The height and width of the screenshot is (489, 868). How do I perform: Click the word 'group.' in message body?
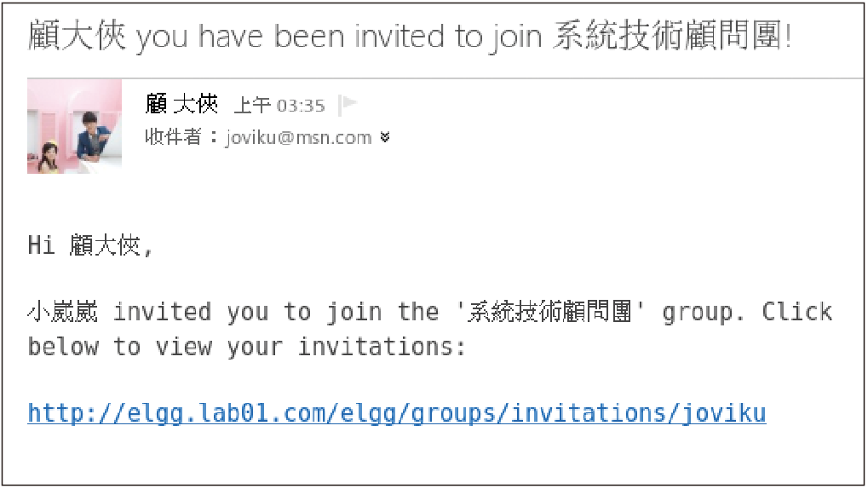pyautogui.click(x=704, y=313)
